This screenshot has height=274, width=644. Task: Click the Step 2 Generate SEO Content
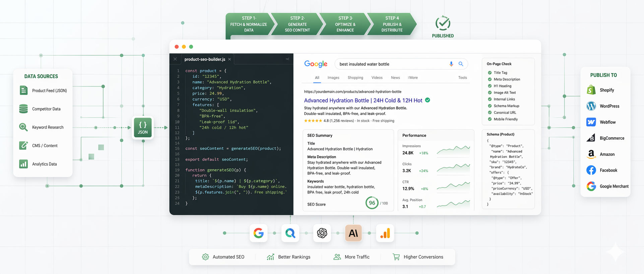click(297, 24)
